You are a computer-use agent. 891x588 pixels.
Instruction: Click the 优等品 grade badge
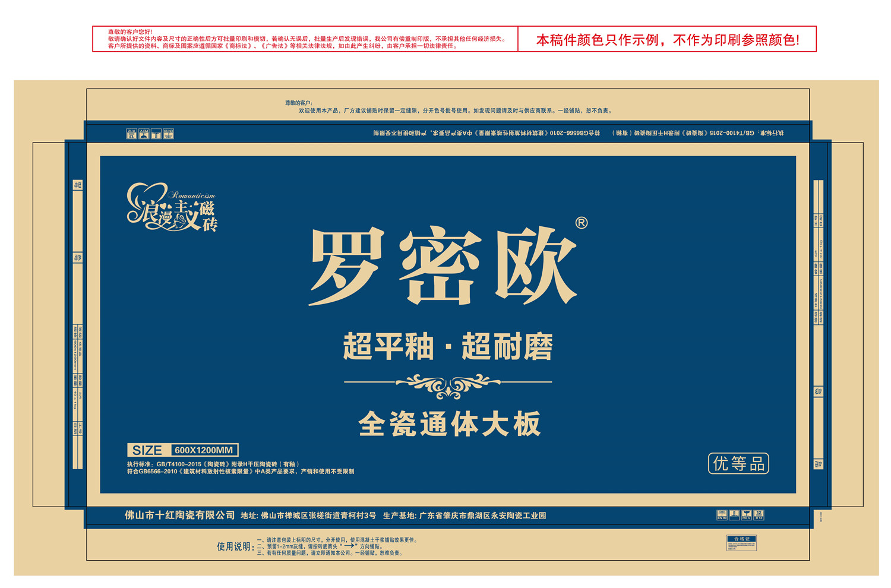tap(738, 463)
